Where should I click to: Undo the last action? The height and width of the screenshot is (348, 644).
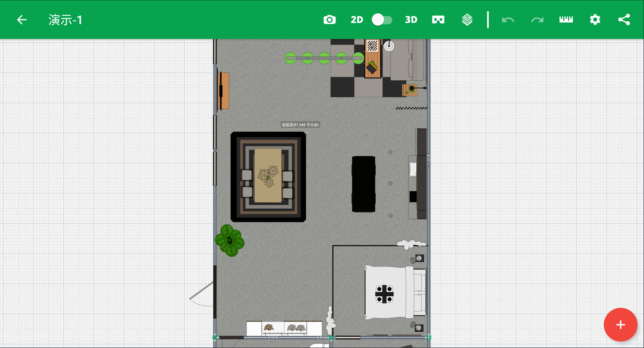[508, 20]
